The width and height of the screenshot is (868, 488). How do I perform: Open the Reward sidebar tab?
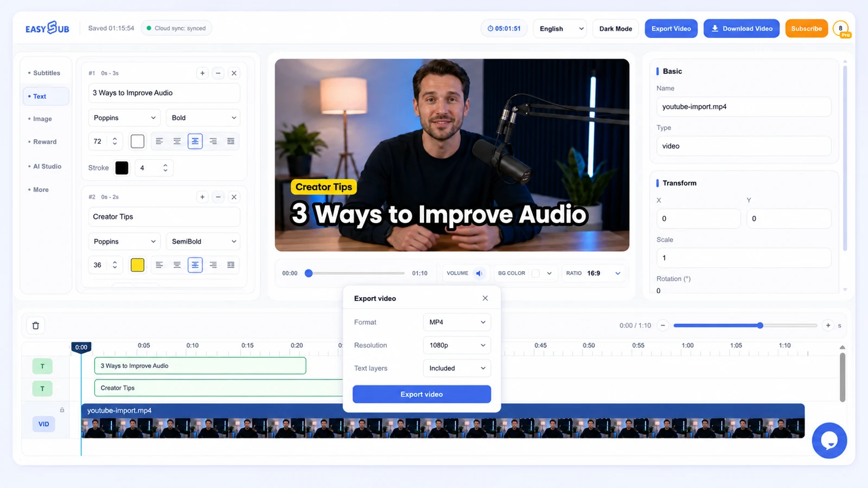point(44,142)
